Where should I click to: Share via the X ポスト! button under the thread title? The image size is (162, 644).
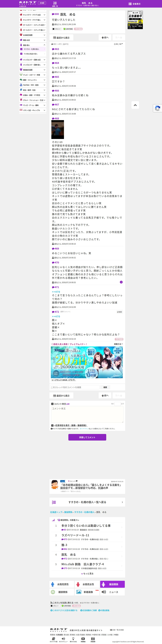(57, 29)
